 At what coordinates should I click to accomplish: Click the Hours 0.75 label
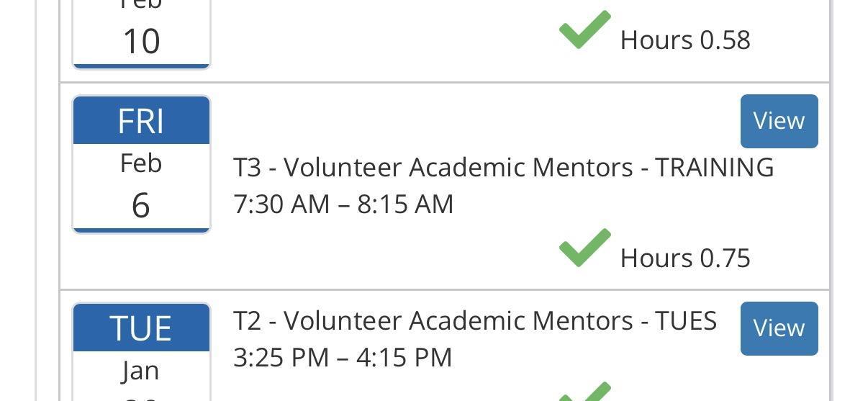pos(685,258)
